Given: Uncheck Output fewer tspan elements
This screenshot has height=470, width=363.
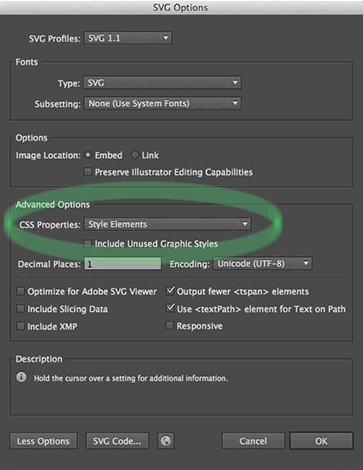Looking at the screenshot, I should 170,291.
